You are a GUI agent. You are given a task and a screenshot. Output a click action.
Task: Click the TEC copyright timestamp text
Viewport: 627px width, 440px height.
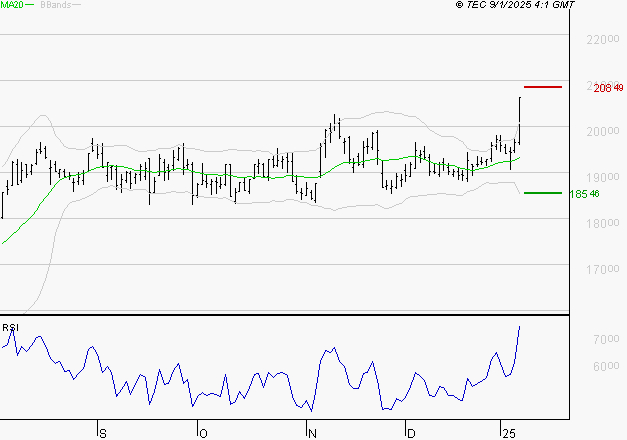click(x=515, y=5)
